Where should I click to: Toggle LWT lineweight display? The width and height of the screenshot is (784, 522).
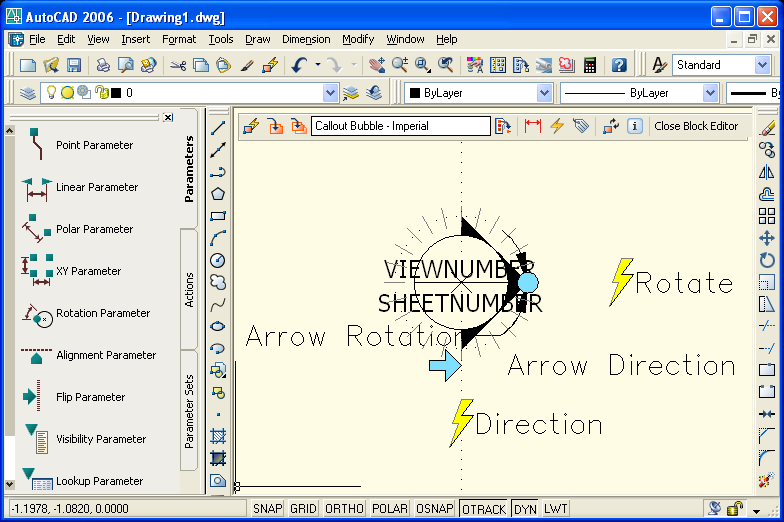coord(556,509)
